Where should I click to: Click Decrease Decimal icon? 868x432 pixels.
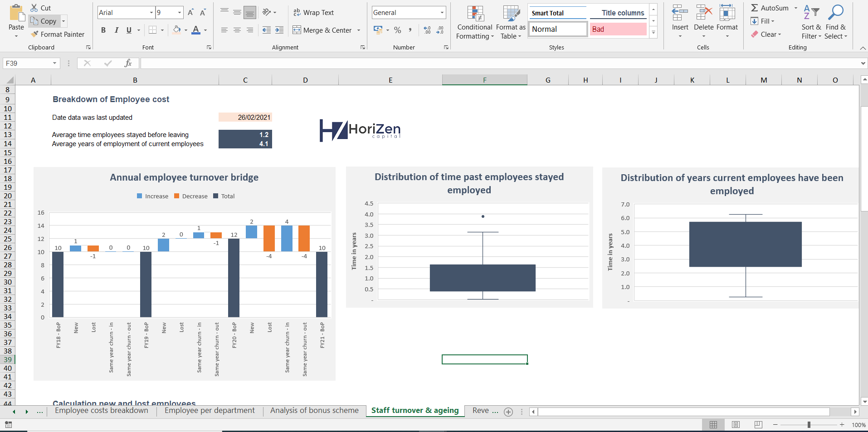[440, 30]
